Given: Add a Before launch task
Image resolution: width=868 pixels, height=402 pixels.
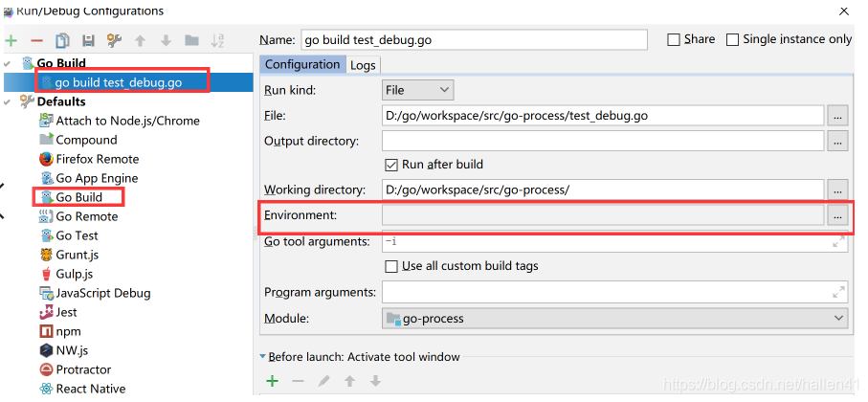Looking at the screenshot, I should tap(272, 381).
